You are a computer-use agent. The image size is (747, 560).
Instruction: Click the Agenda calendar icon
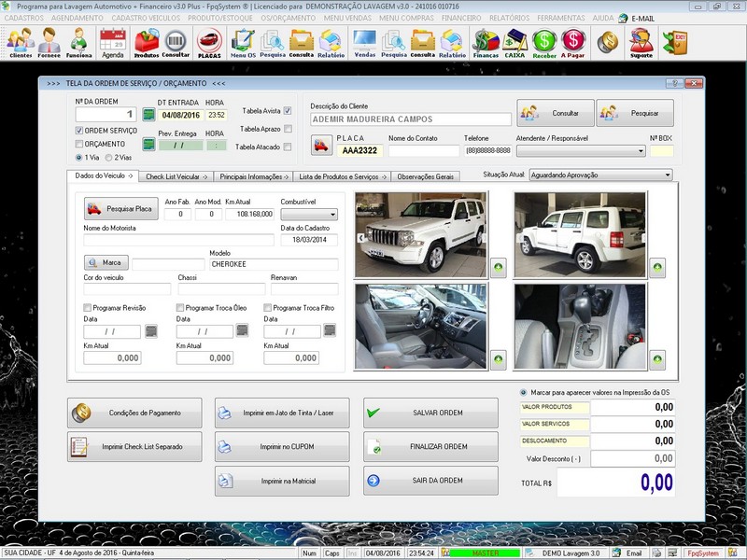[112, 42]
